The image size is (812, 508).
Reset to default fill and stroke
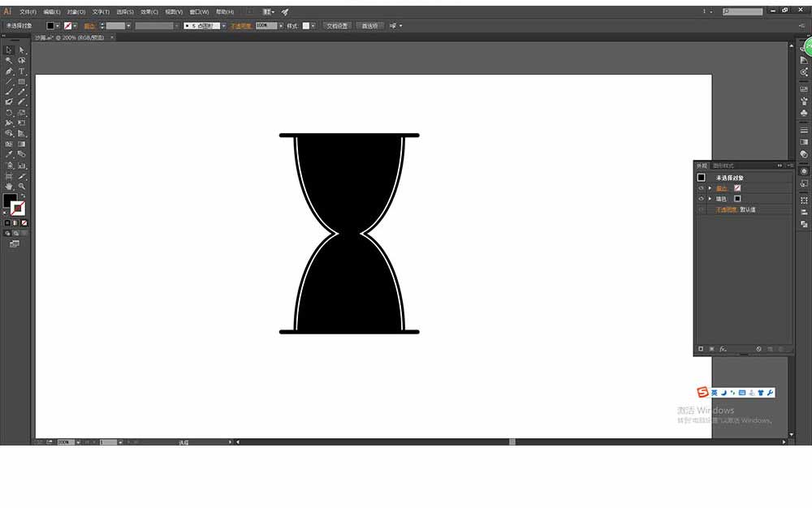coord(5,212)
